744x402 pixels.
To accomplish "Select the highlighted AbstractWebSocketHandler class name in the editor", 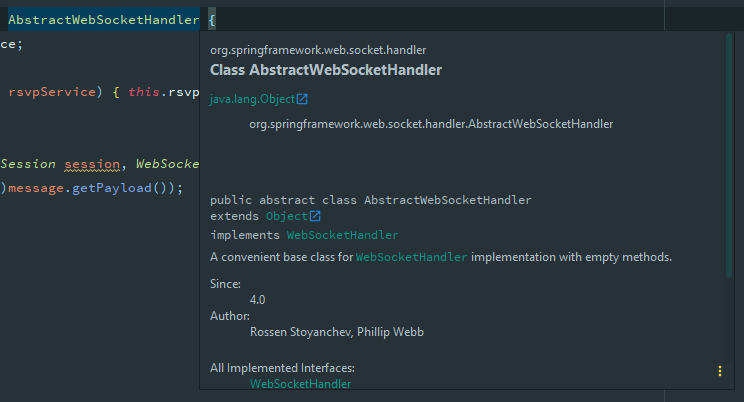I will point(103,19).
